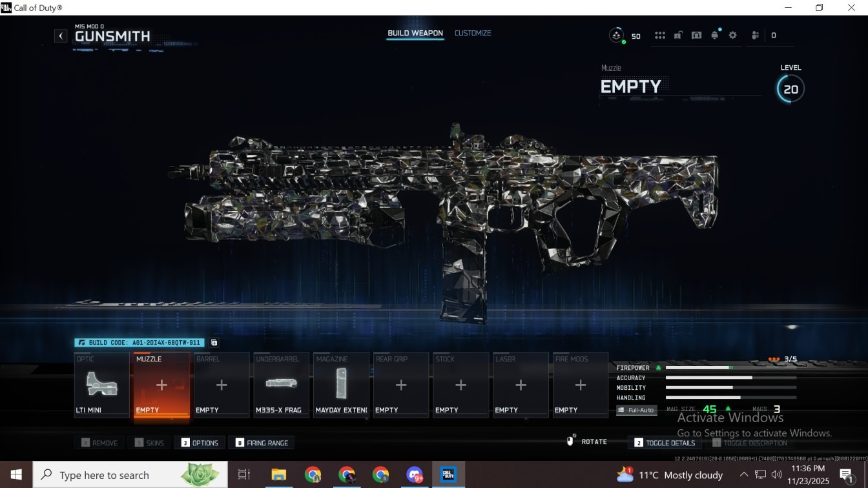Click the Rotate mouse hint
The height and width of the screenshot is (488, 868).
(586, 442)
